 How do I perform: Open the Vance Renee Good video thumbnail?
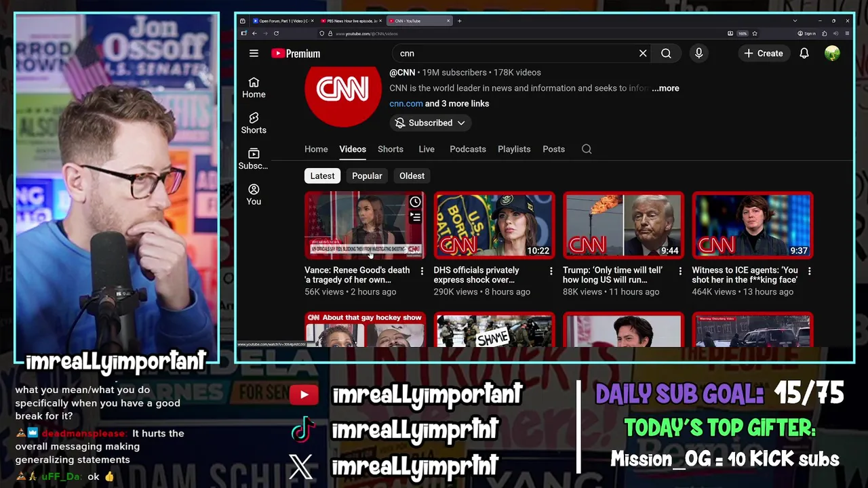365,225
